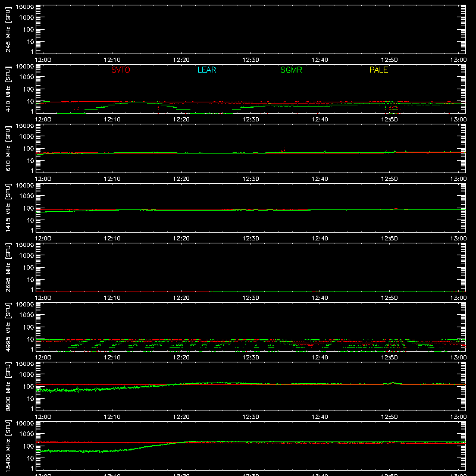Click 12:40 time label below 610 MHz panel
This screenshot has height=476, width=476.
[x=320, y=179]
